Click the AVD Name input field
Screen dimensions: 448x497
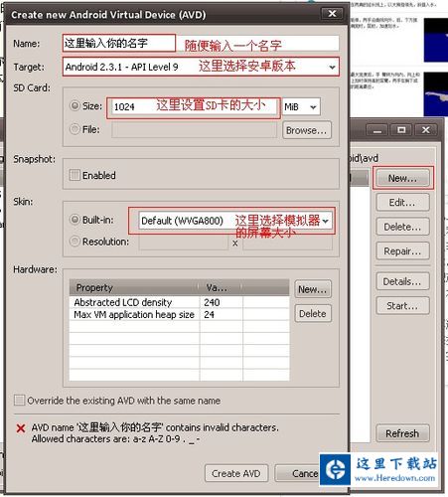click(201, 43)
